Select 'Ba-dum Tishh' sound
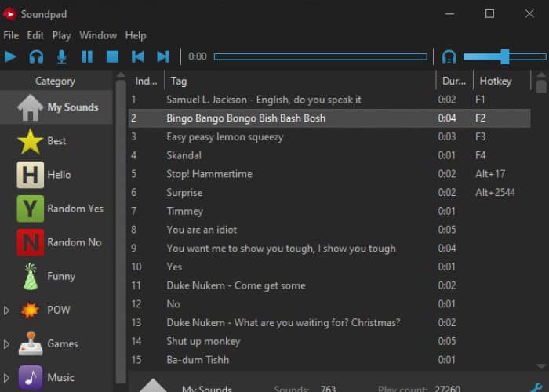 tap(329, 360)
